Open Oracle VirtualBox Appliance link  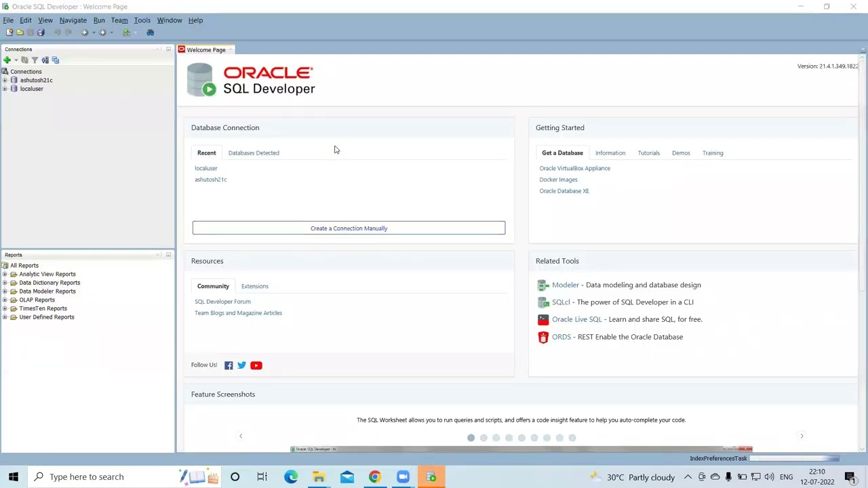[574, 168]
